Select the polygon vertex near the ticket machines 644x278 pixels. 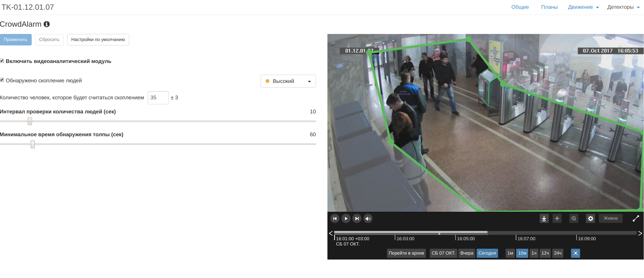click(x=391, y=142)
